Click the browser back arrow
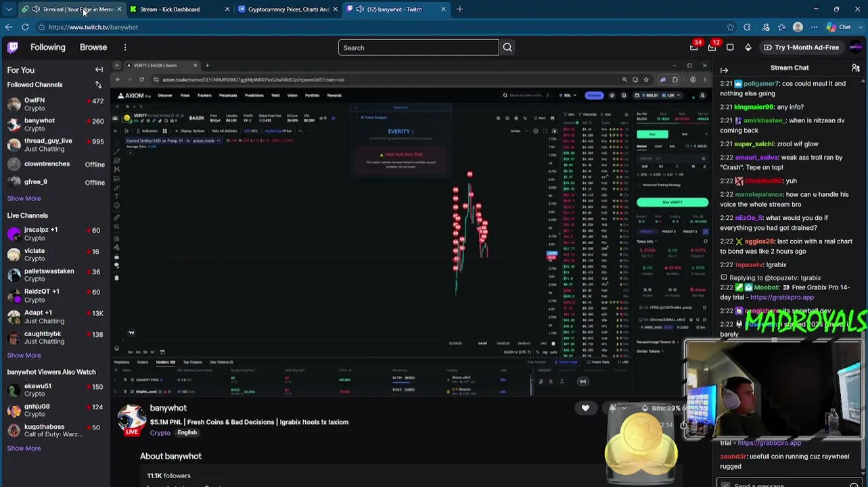The width and height of the screenshot is (868, 487). [x=9, y=27]
